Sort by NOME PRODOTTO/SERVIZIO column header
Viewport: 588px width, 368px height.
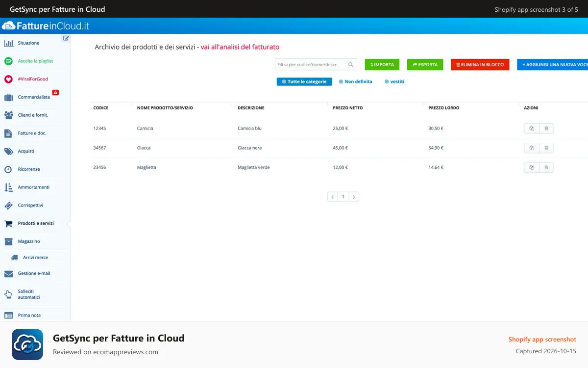tap(165, 108)
